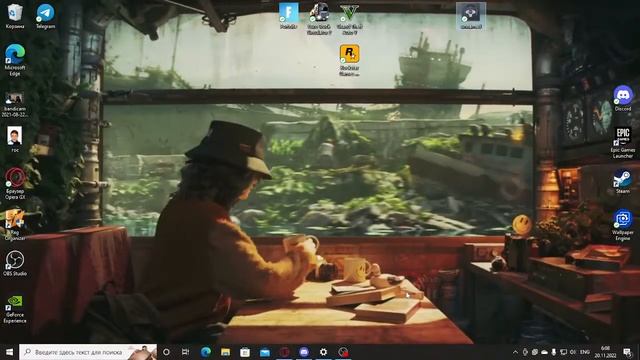This screenshot has height=360, width=640.
Task: Click the microphone tray icon
Action: click(554, 352)
